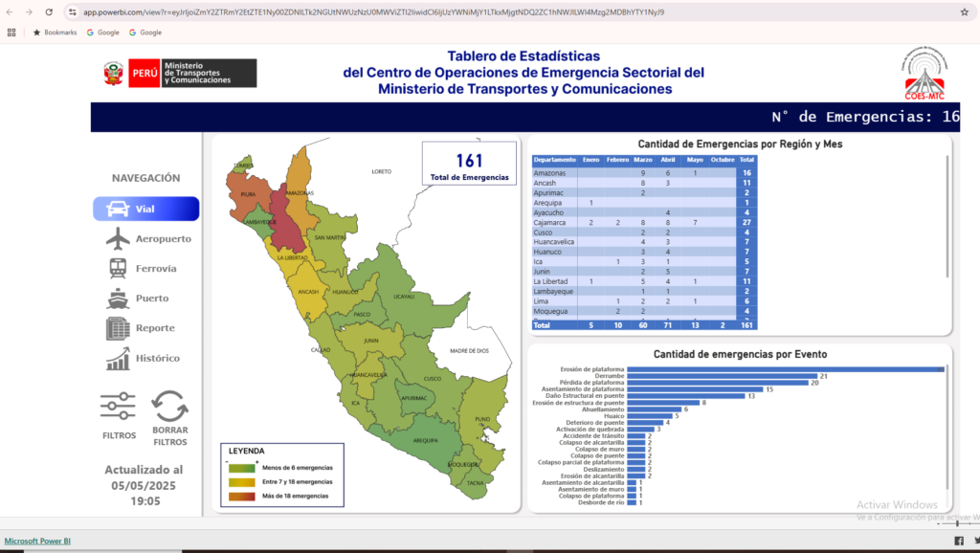Go forward with browser forward arrow
Viewport: 980px width, 553px height.
pos(29,11)
